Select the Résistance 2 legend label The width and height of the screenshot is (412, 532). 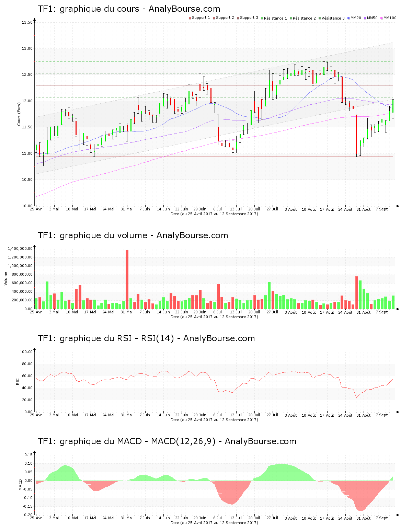[x=304, y=18]
